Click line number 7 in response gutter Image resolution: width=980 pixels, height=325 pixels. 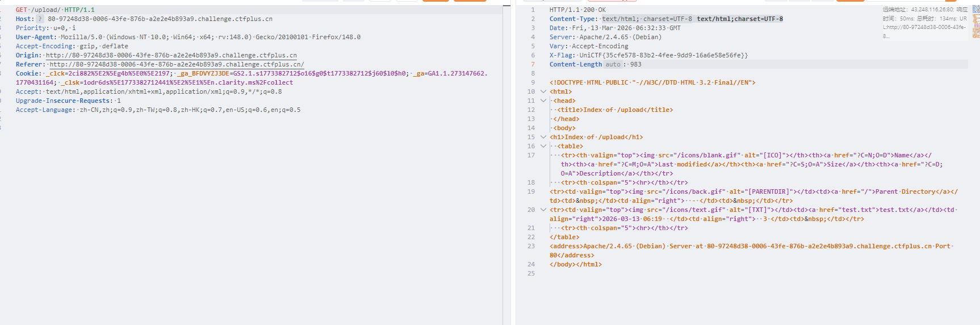coord(533,64)
